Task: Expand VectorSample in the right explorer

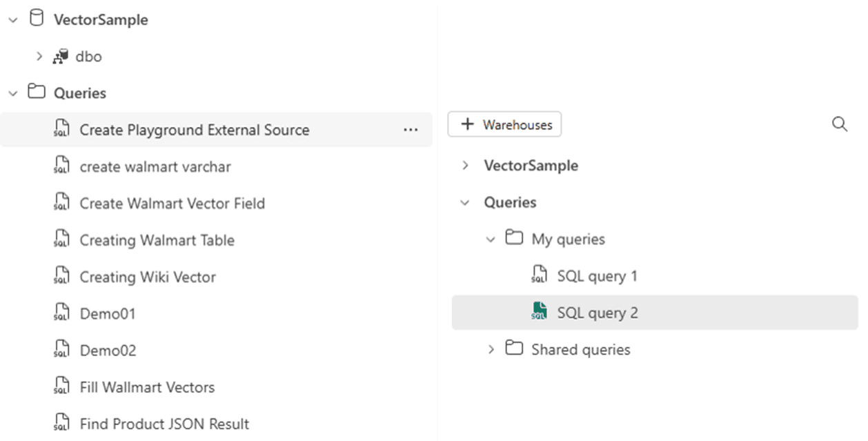Action: point(466,166)
